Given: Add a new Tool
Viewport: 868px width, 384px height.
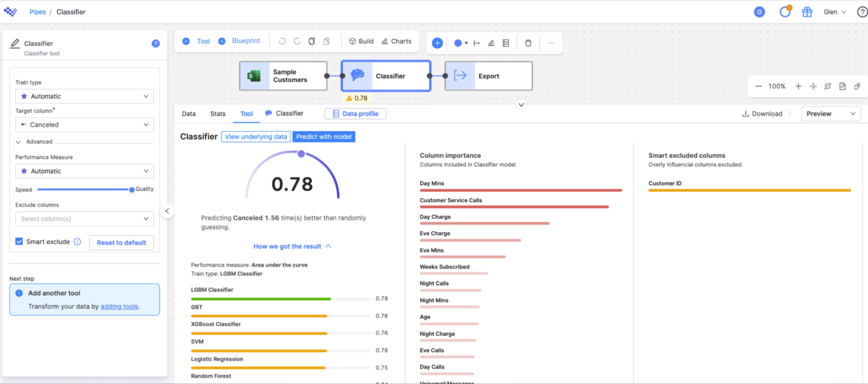Looking at the screenshot, I should point(196,41).
